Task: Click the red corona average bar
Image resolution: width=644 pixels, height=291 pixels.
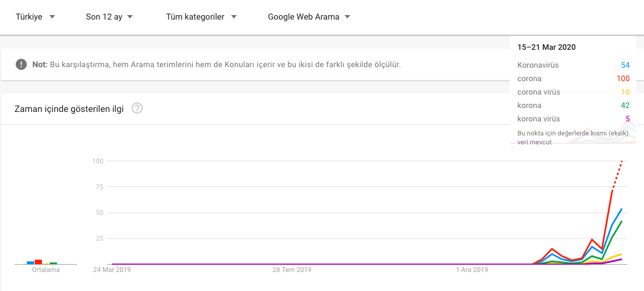Action: (38, 262)
